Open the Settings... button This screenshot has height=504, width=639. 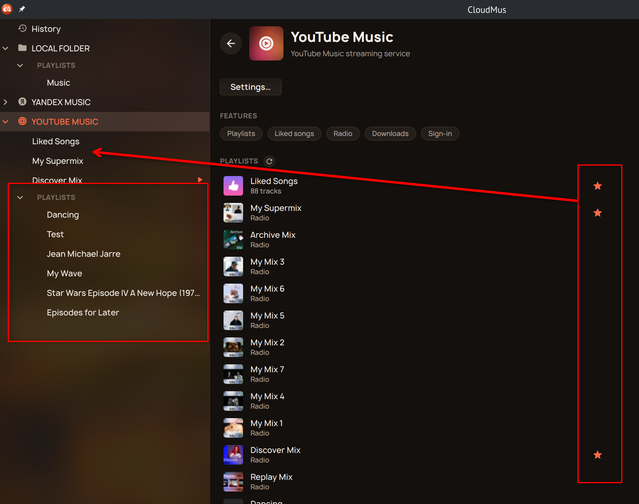coord(250,87)
